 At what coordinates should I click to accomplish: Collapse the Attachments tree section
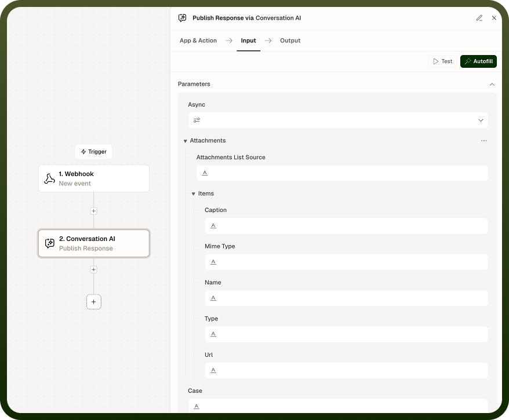186,141
